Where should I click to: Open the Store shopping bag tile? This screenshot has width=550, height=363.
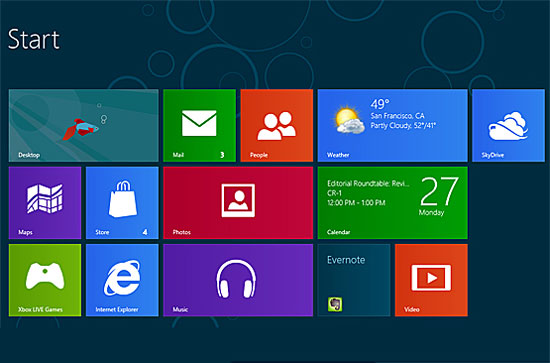coord(122,203)
